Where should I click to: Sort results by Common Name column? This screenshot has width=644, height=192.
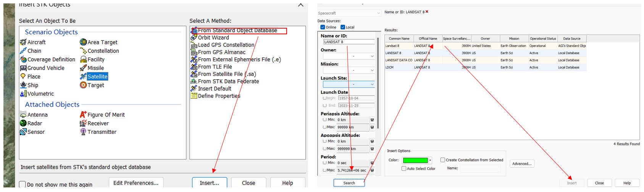[399, 38]
